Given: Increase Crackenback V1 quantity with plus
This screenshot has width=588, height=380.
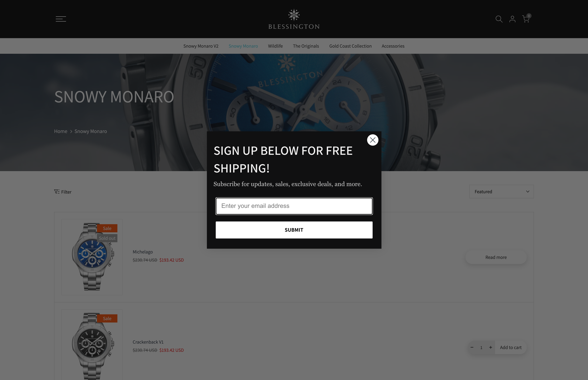Looking at the screenshot, I should pos(491,347).
